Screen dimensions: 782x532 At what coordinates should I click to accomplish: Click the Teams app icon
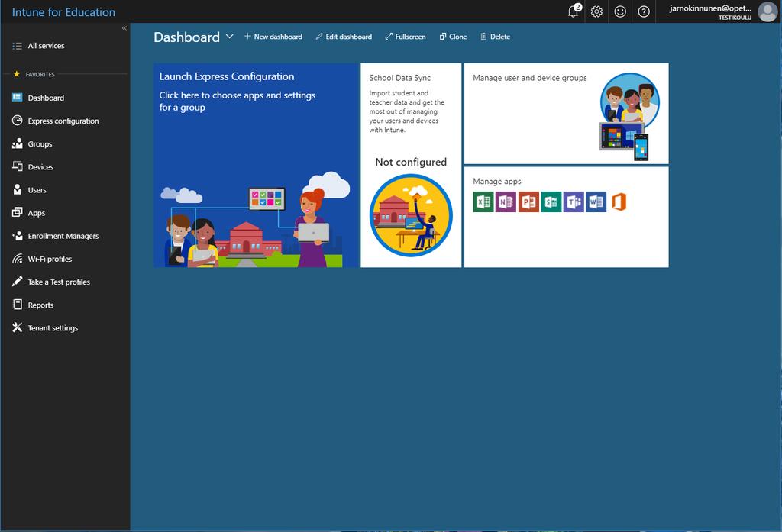click(x=574, y=202)
